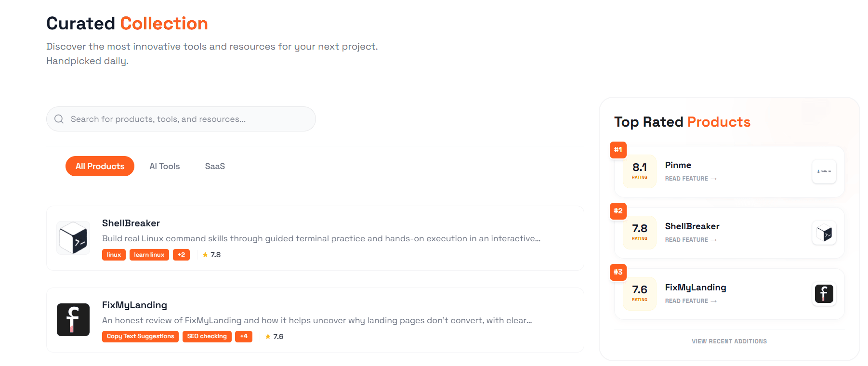Screen dimensions: 868x366
Task: Click the #2 rank badge
Action: pyautogui.click(x=618, y=211)
